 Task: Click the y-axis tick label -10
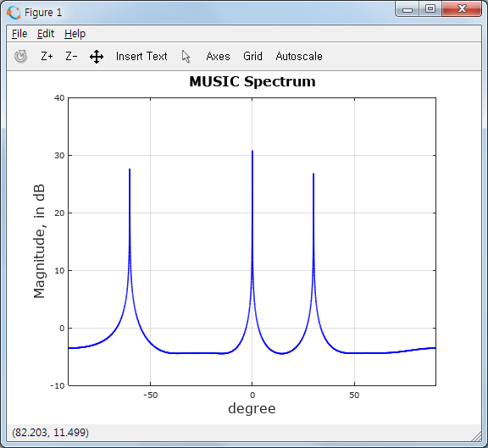tap(58, 386)
